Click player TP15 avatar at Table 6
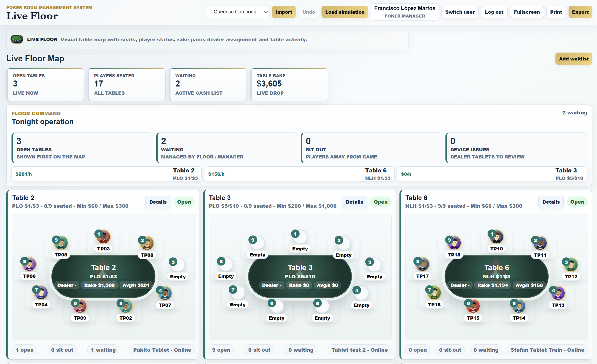 tap(473, 306)
